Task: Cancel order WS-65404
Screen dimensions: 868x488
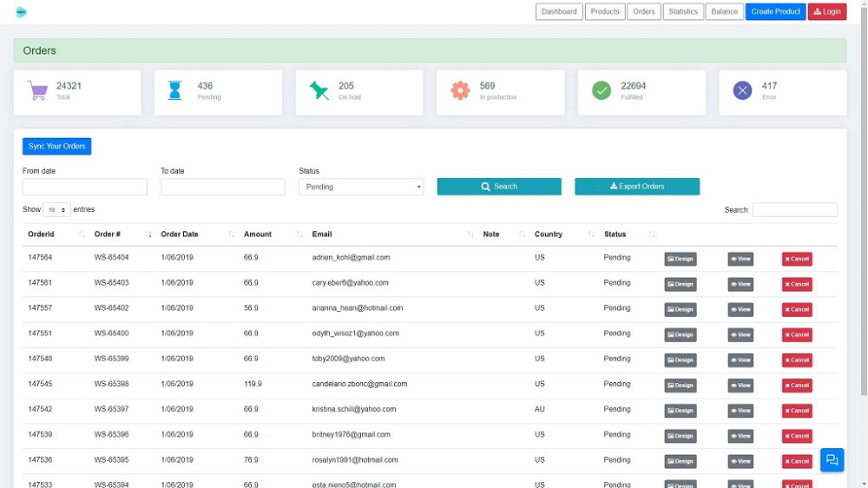Action: click(797, 259)
